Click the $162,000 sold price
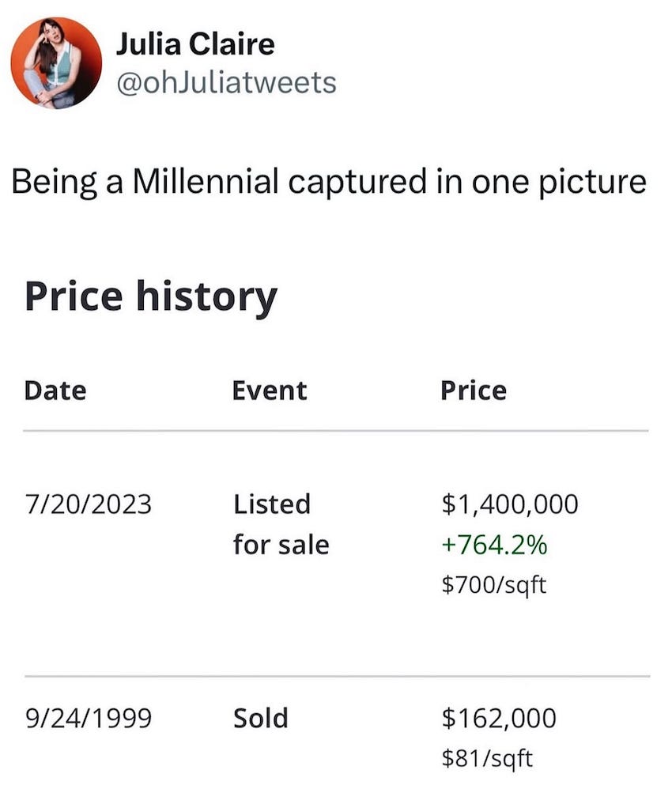672x804 pixels. coord(499,718)
